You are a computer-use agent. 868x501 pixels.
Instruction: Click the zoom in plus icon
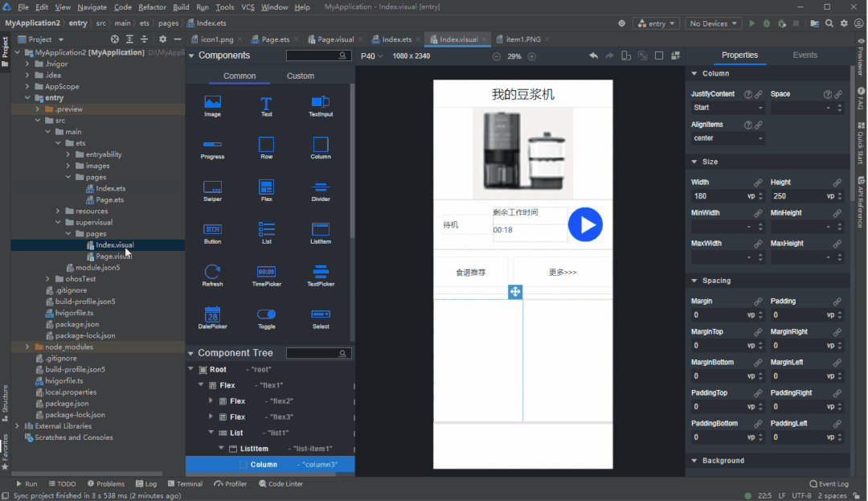532,56
